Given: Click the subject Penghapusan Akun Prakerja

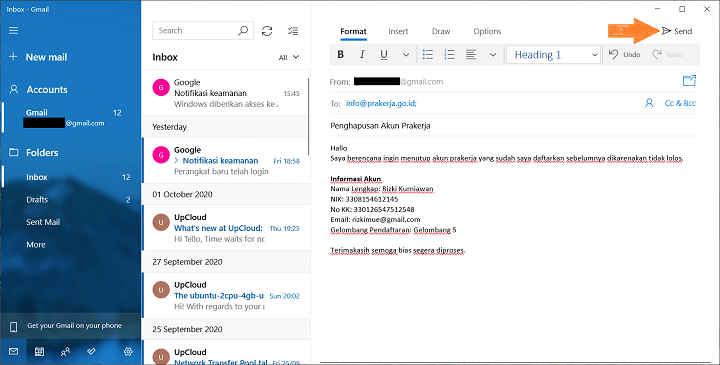Looking at the screenshot, I should pos(380,126).
